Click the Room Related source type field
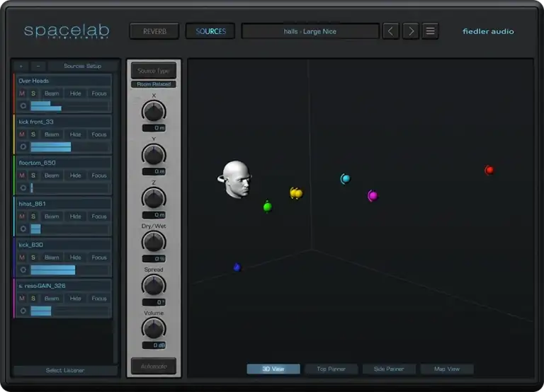The image size is (544, 392). (154, 84)
